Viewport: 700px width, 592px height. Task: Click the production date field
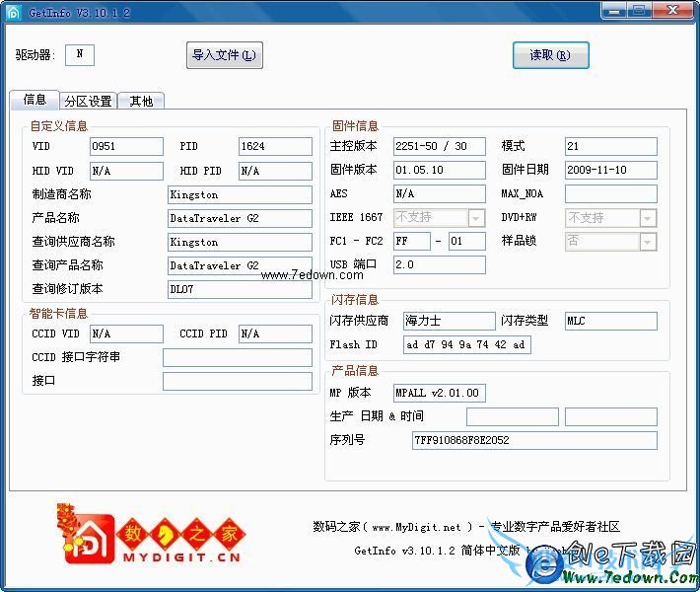coord(513,416)
